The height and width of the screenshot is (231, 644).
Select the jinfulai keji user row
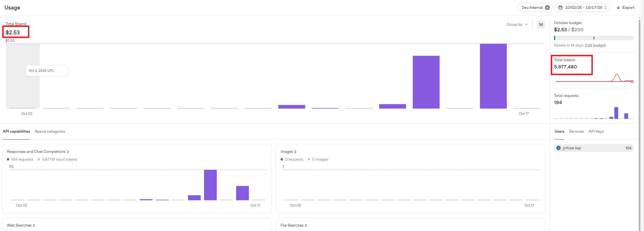click(x=594, y=148)
